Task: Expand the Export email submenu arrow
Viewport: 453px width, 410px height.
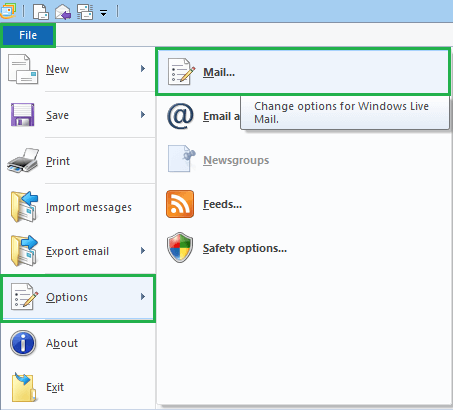Action: (143, 251)
